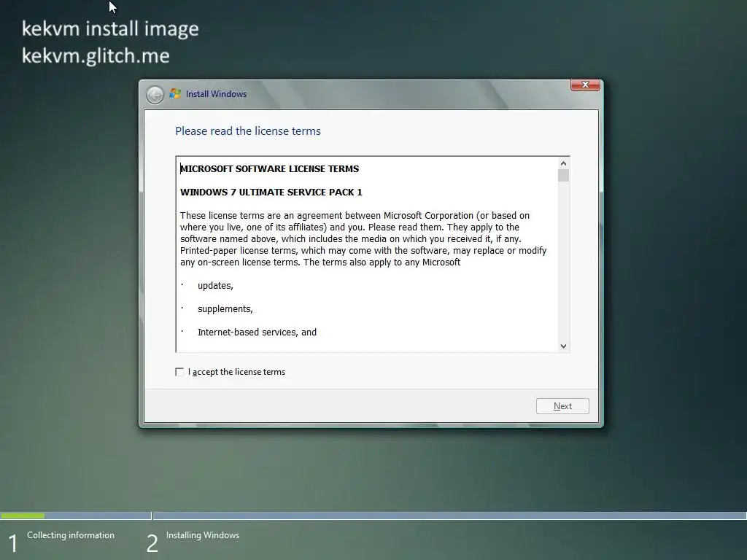Screen dimensions: 747x560
Task: Click the 'Collecting information' step label
Action: [x=71, y=535]
